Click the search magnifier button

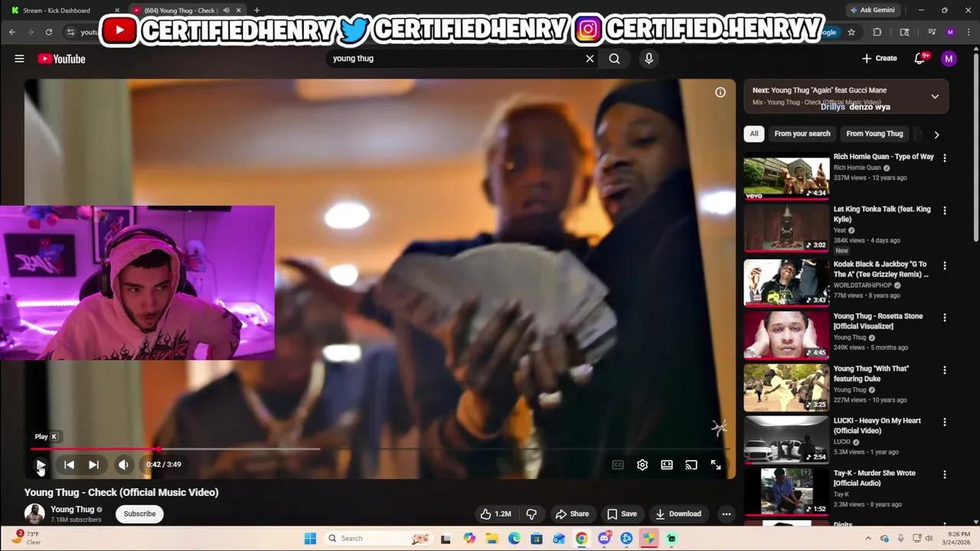614,58
